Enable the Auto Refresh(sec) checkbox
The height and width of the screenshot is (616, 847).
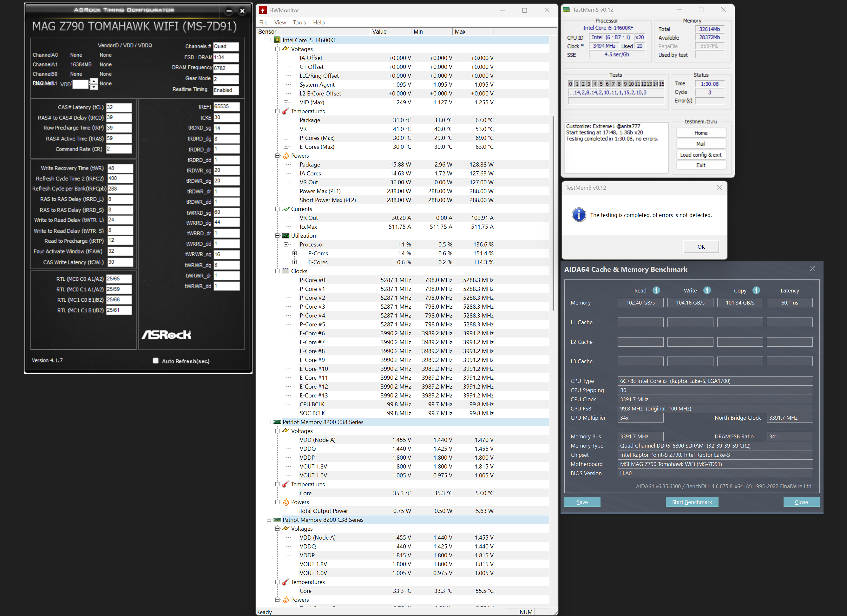point(156,361)
